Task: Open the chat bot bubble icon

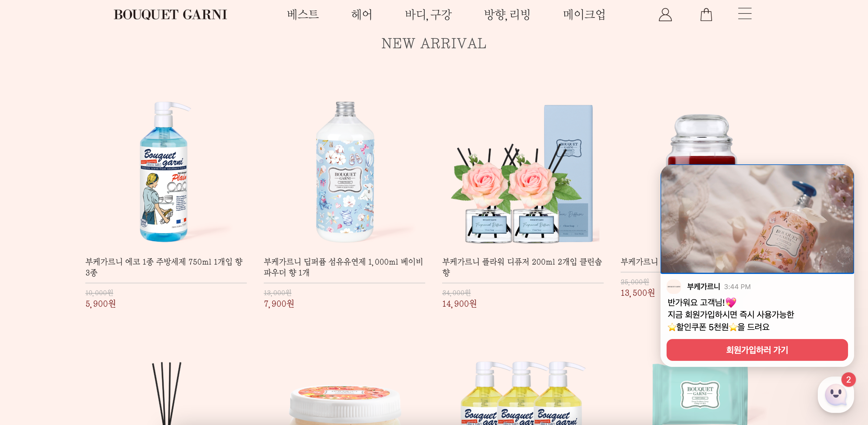Action: (836, 394)
